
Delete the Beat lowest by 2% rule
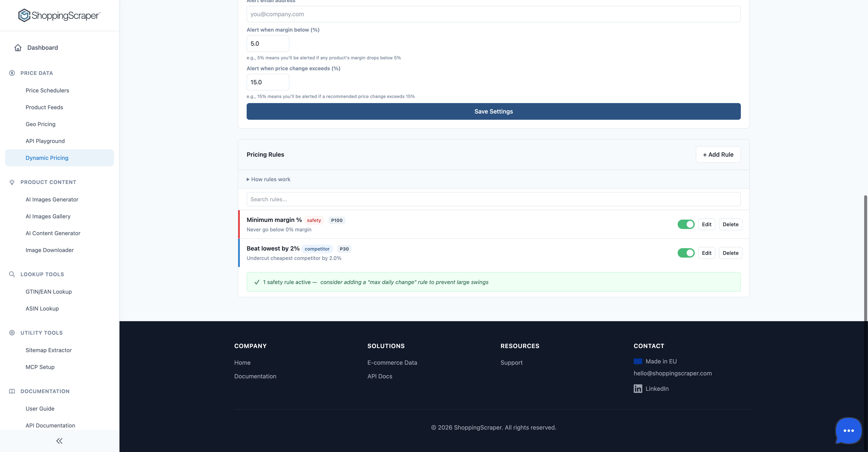tap(730, 253)
